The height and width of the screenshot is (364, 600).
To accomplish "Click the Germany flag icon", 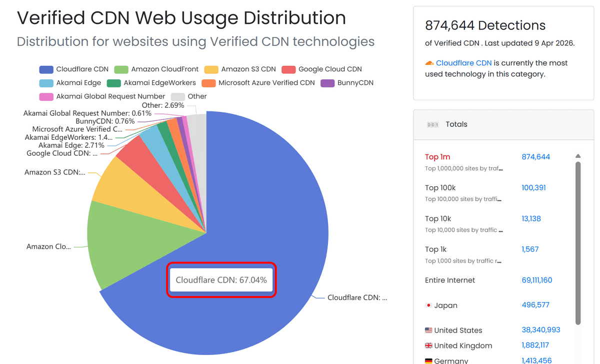I will click(x=428, y=361).
